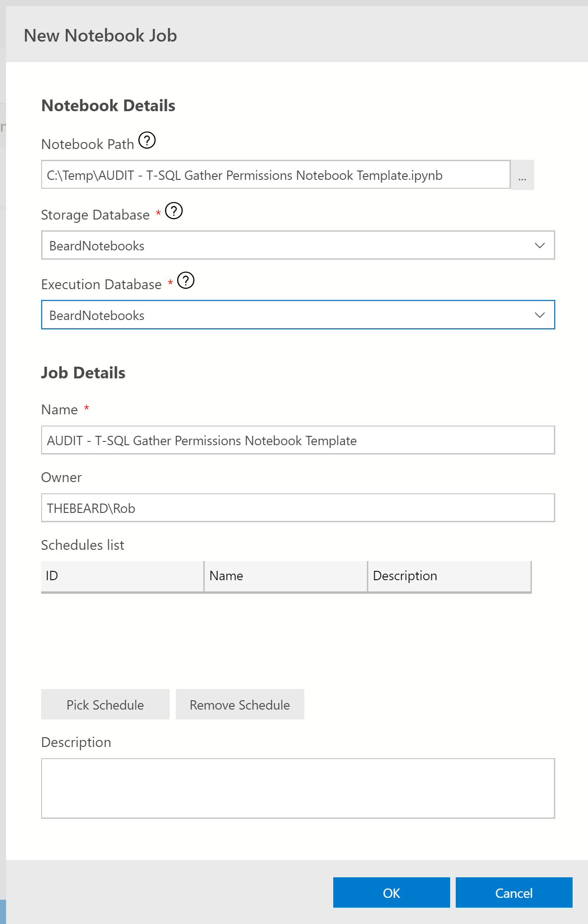The width and height of the screenshot is (588, 924).
Task: Click the Description column header in Schedules list
Action: click(x=449, y=576)
